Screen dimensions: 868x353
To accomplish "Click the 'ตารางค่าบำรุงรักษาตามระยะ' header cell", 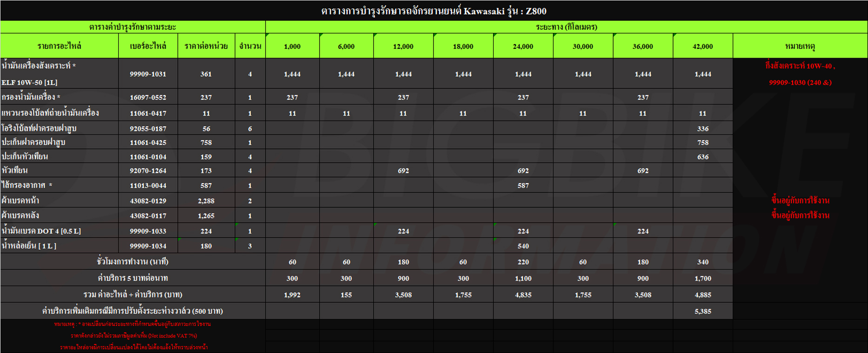I will pyautogui.click(x=133, y=27).
